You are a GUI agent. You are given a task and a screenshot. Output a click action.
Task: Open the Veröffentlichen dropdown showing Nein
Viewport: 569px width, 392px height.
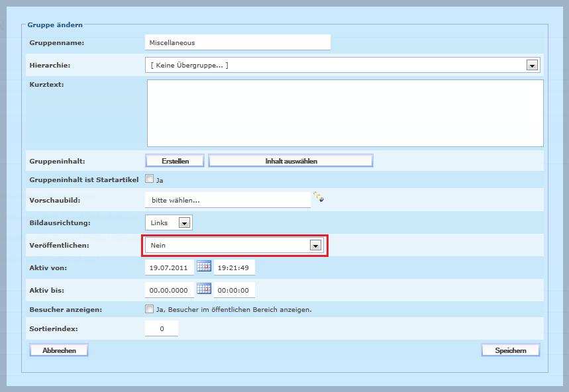(x=316, y=246)
